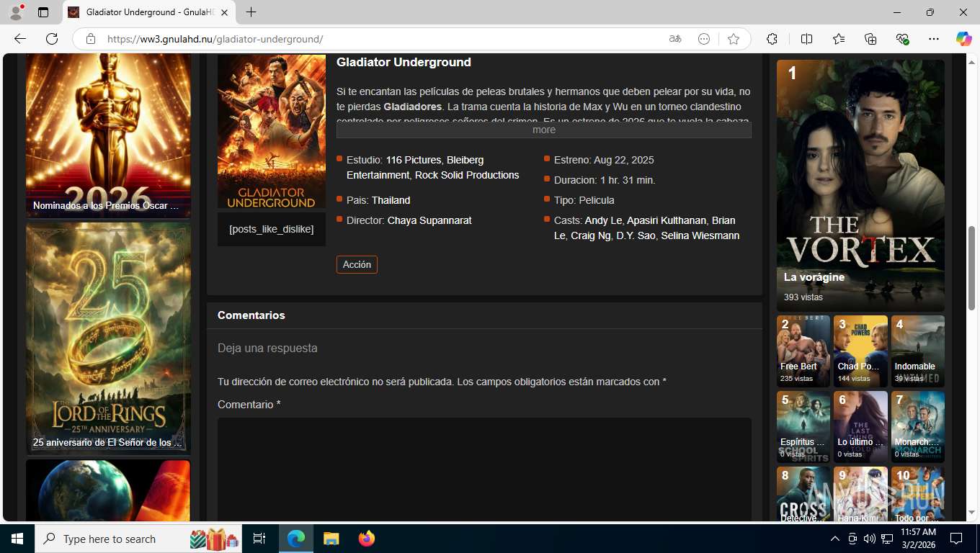Screen dimensions: 980x553
Task: Select the Gladiator Underground browser tab
Action: coord(149,12)
